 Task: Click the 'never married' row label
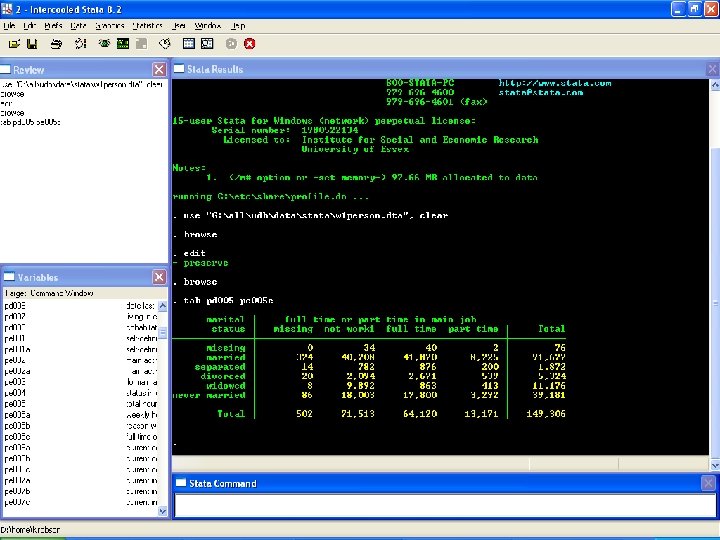pyautogui.click(x=209, y=395)
